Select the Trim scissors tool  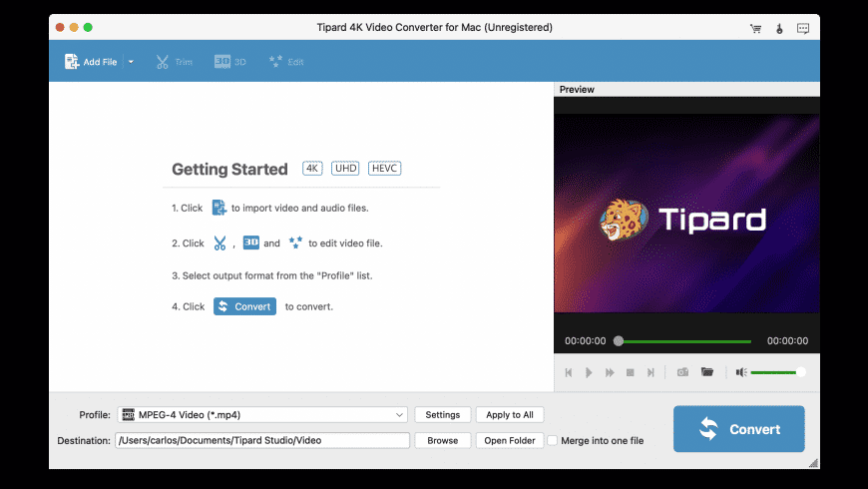[174, 62]
